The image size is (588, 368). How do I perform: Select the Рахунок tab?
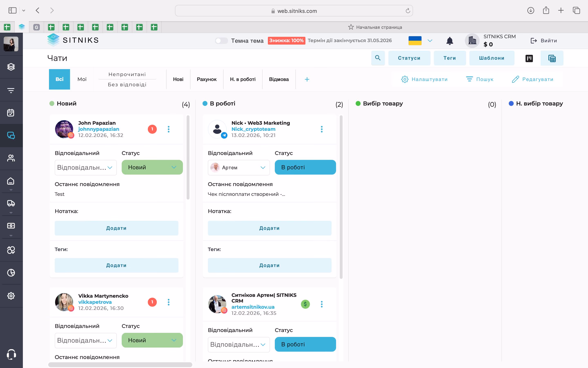pos(207,79)
